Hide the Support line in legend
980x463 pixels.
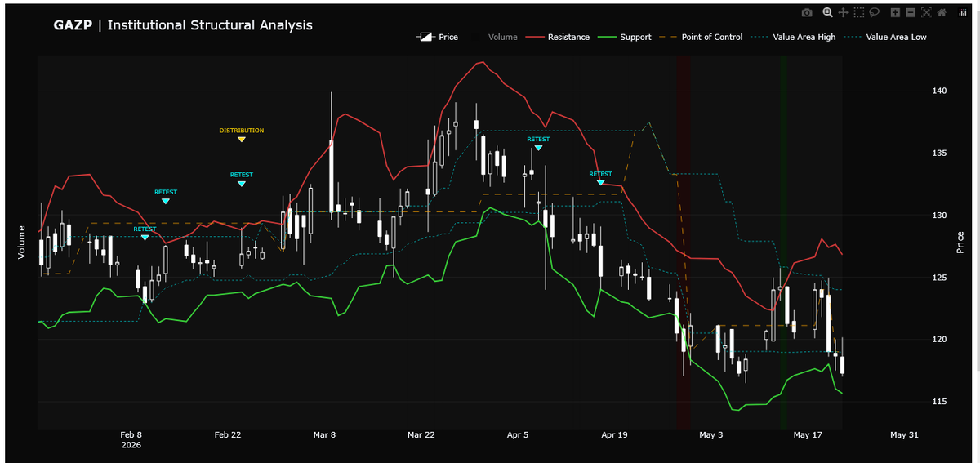(625, 37)
